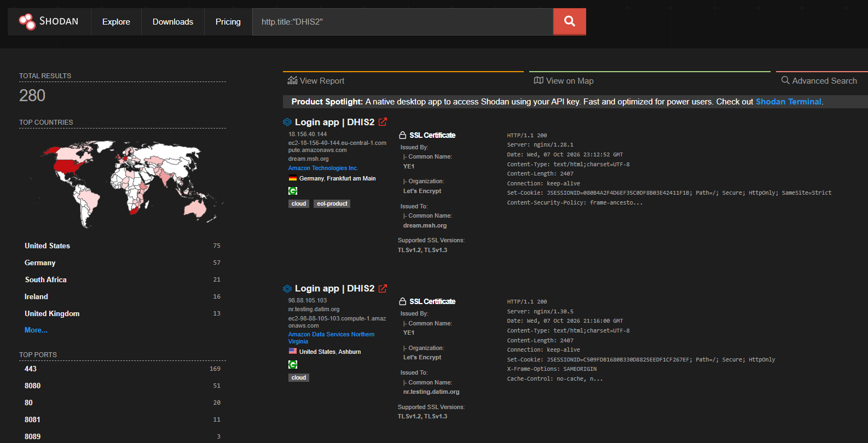Screen dimensions: 868x443
Task: Open external link icon for dream.msh.org result
Action: click(x=383, y=122)
